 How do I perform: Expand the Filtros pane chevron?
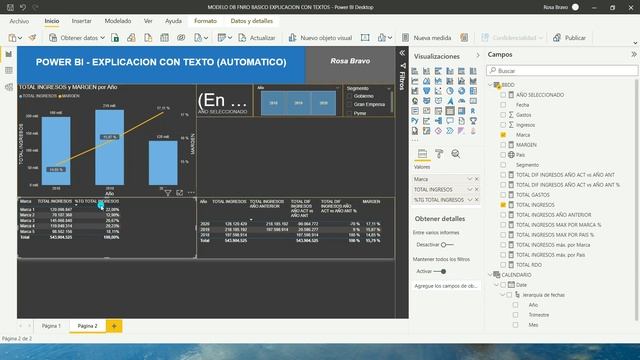402,53
